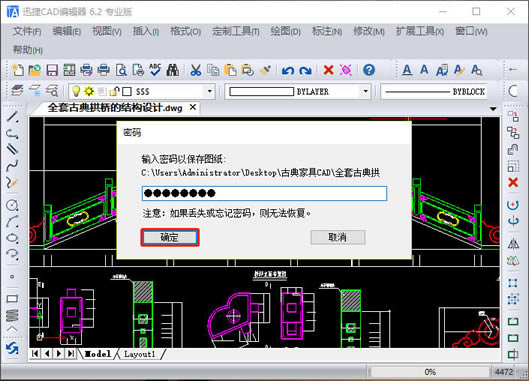The image size is (529, 381).
Task: Switch to the Layout1 tab
Action: [x=139, y=354]
